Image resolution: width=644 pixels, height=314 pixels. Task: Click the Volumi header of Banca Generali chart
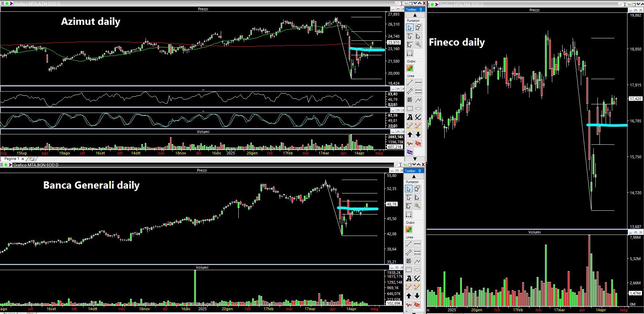(202, 267)
